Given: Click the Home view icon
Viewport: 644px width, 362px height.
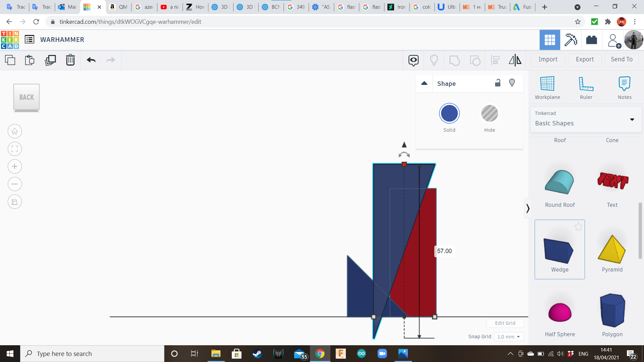Looking at the screenshot, I should pos(15,131).
